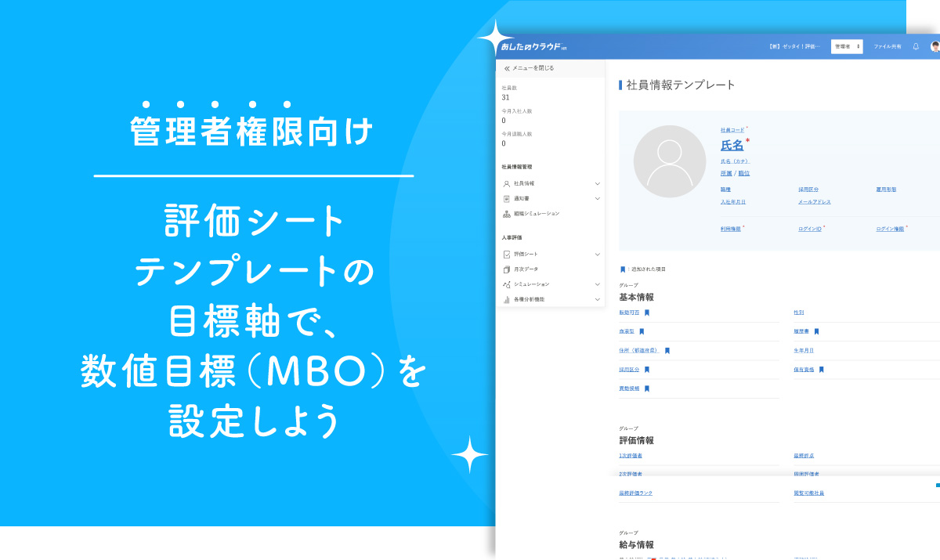
Task: Click the bookmark icon next to 住所（都道府県）
Action: [x=667, y=351]
